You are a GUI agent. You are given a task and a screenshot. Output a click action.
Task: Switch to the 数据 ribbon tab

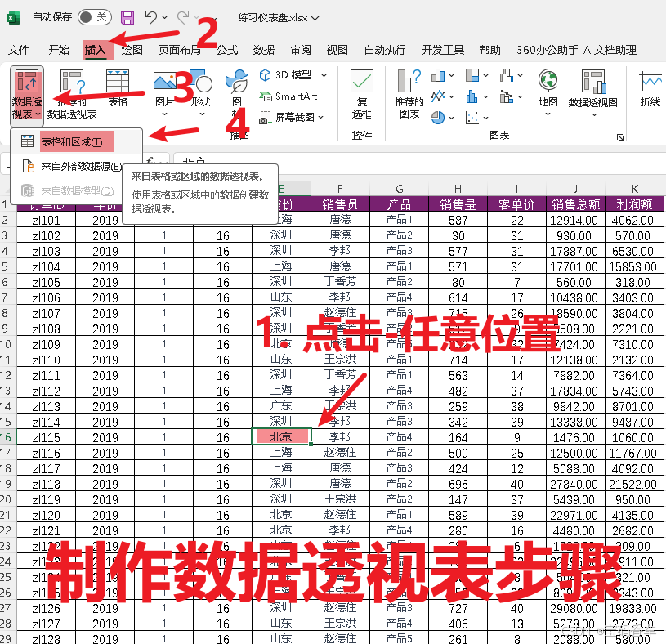[x=264, y=50]
